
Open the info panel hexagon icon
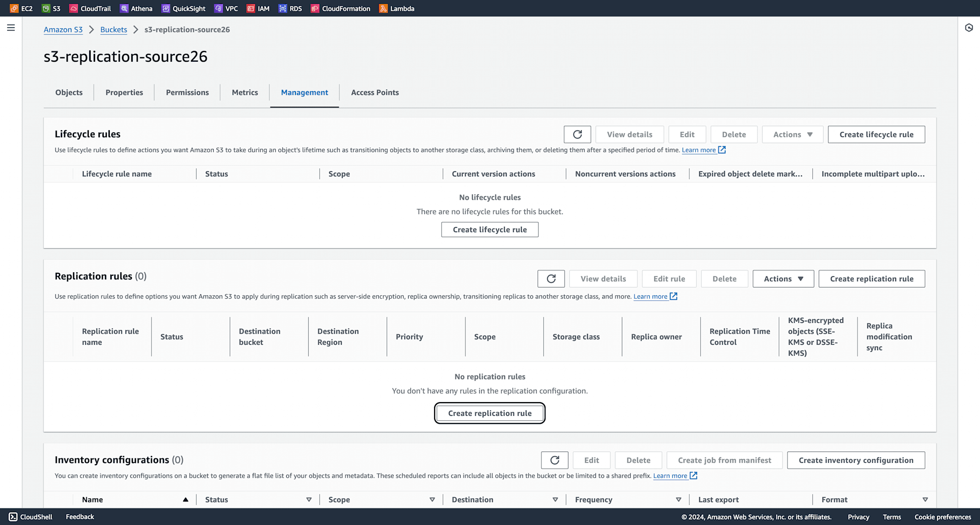969,28
